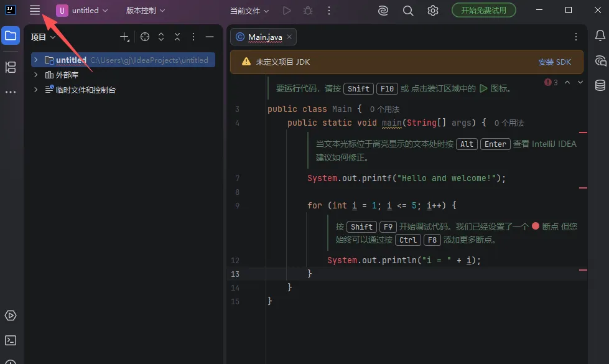This screenshot has height=364, width=609.
Task: Open the 版本控制 dropdown menu
Action: [x=146, y=11]
